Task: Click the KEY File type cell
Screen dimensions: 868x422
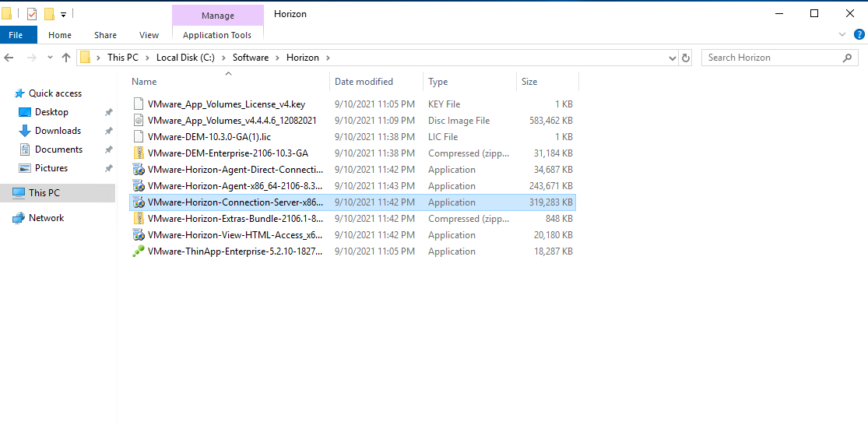Action: 444,104
